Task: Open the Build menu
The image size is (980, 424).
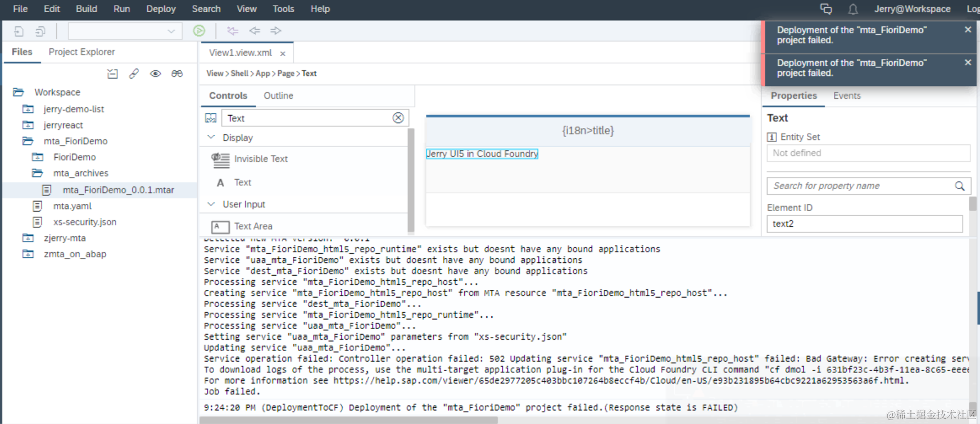Action: pyautogui.click(x=87, y=9)
